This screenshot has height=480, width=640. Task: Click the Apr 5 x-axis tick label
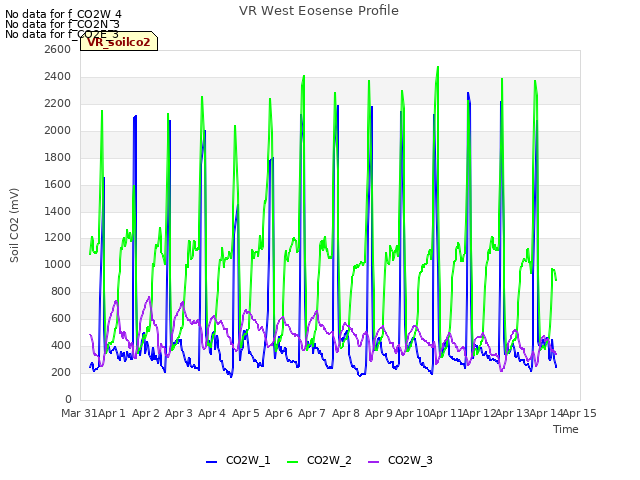[246, 413]
